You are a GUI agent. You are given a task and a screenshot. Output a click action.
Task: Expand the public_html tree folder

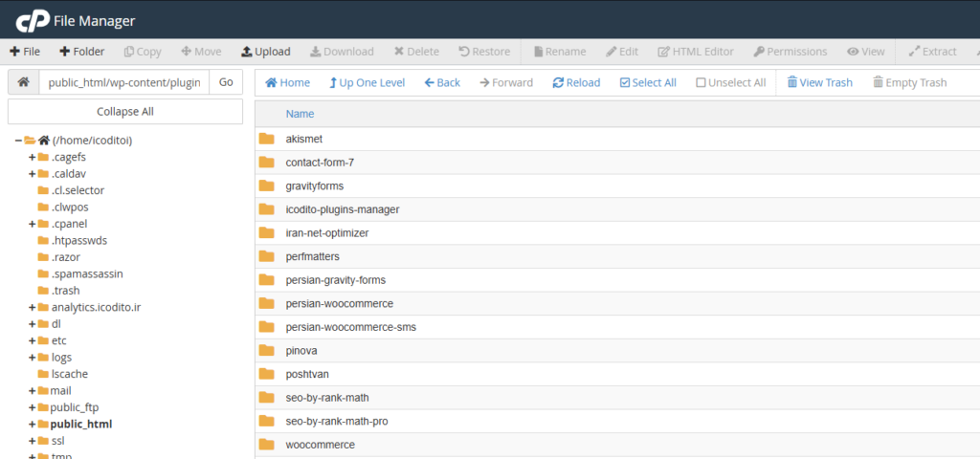[x=32, y=425]
